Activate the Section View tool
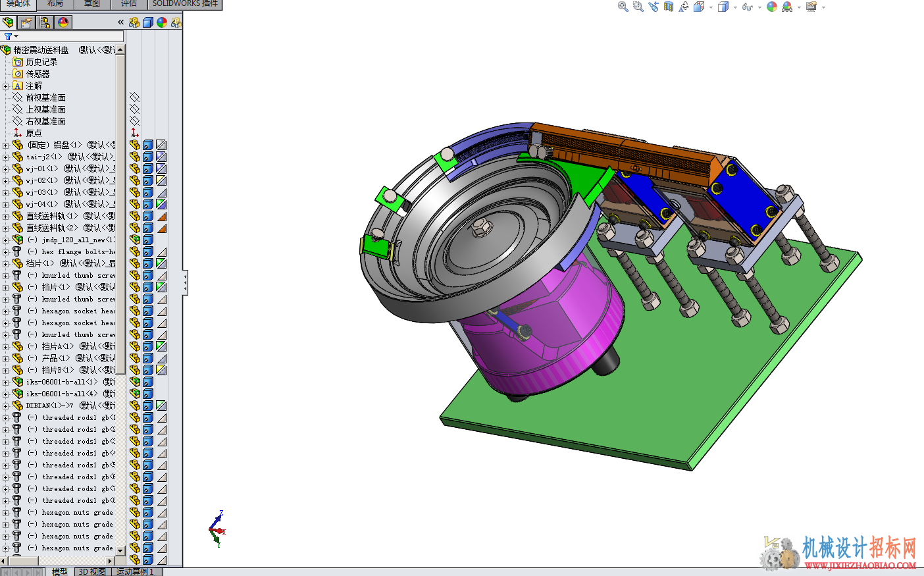Screen dimensions: 924x576 point(669,7)
